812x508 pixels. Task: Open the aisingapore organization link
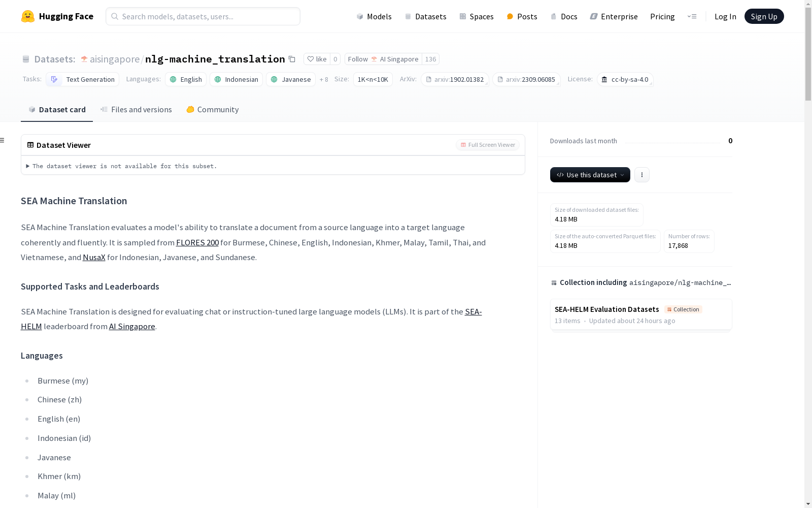(x=115, y=59)
